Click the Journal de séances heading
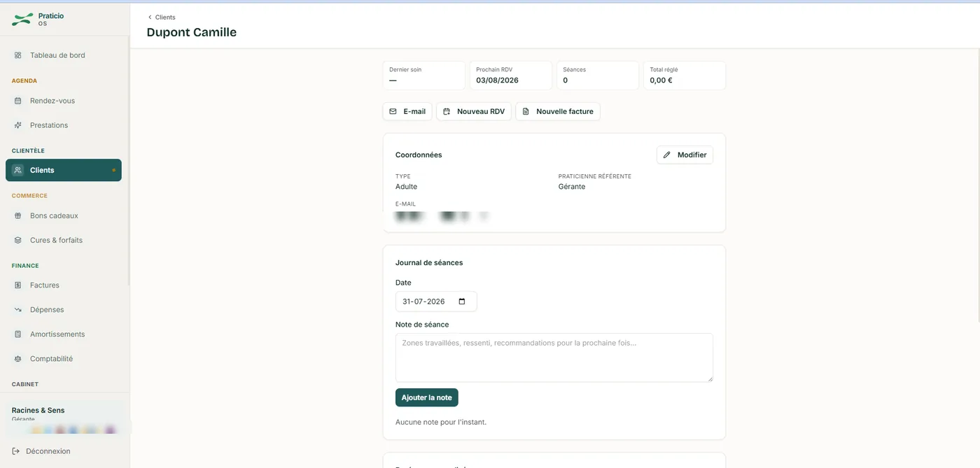Viewport: 980px width, 468px height. [x=429, y=263]
